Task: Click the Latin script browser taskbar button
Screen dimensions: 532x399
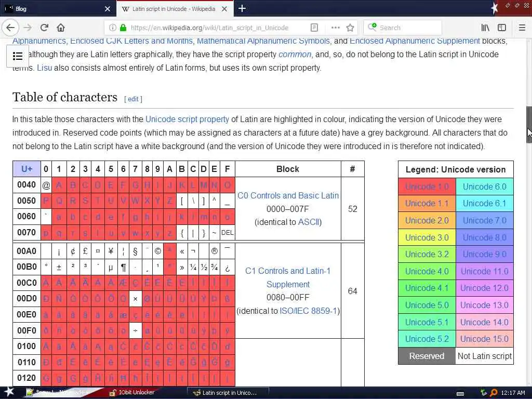Action: coord(228,393)
